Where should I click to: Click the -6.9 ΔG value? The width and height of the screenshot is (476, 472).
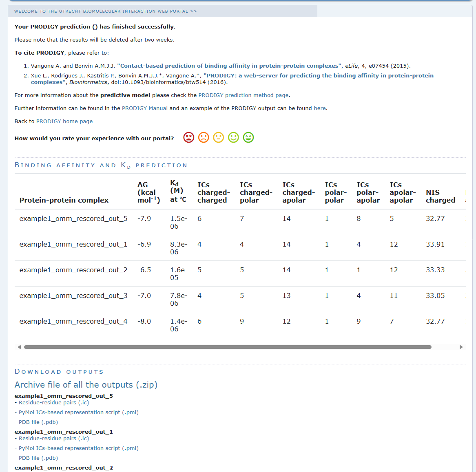pos(144,245)
